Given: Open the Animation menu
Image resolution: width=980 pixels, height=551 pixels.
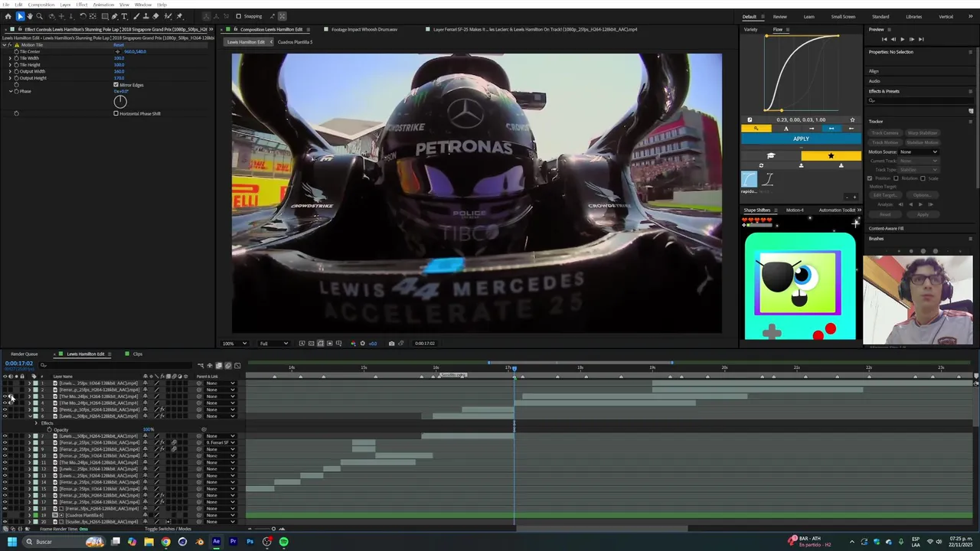Looking at the screenshot, I should click(103, 5).
